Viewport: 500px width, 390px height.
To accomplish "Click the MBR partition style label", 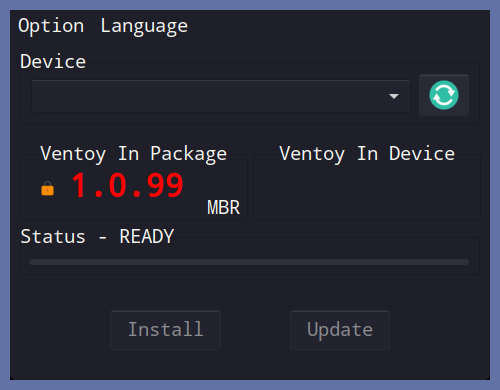I will 223,208.
